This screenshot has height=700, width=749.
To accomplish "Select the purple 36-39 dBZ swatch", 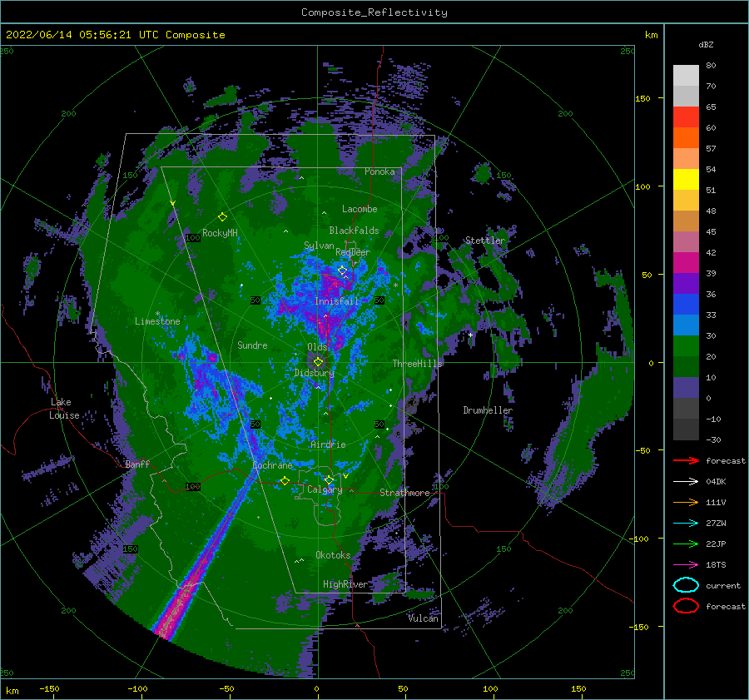I will [x=686, y=283].
